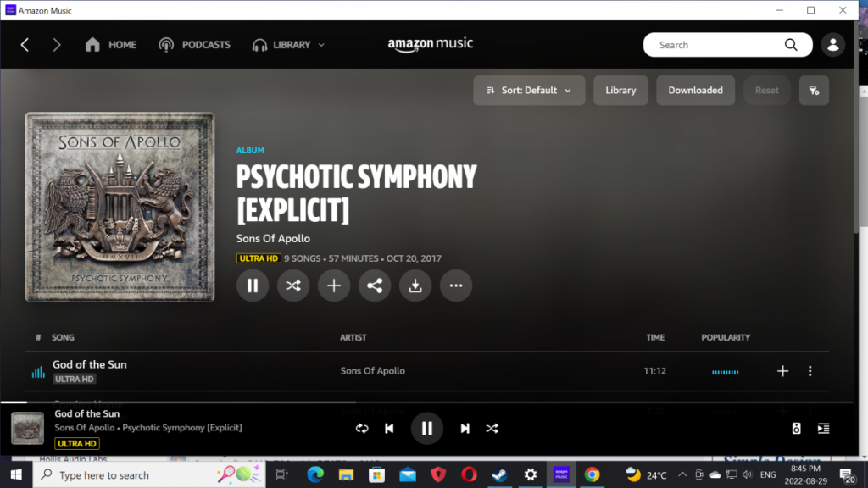The height and width of the screenshot is (488, 868).
Task: Open the Sons Of Apollo artist link
Action: [x=273, y=238]
